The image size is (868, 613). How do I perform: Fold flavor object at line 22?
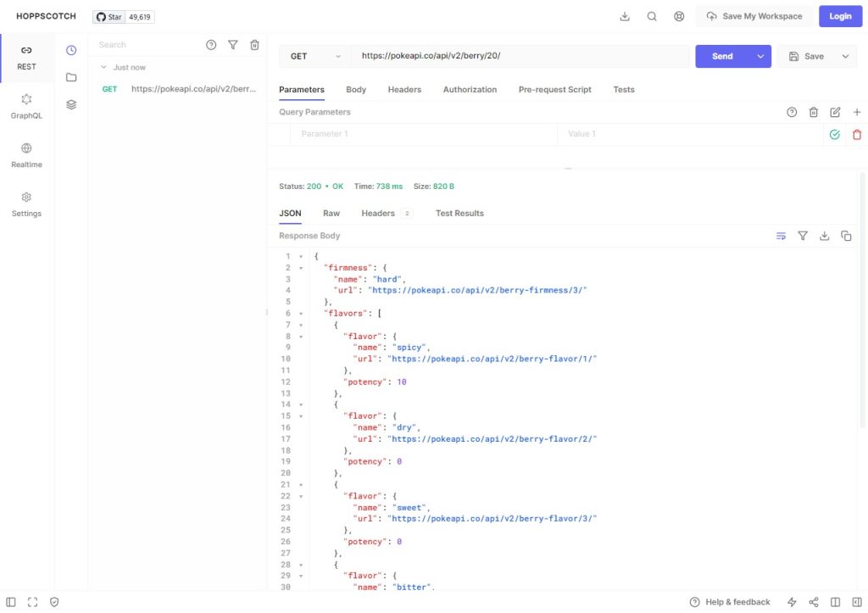point(301,496)
